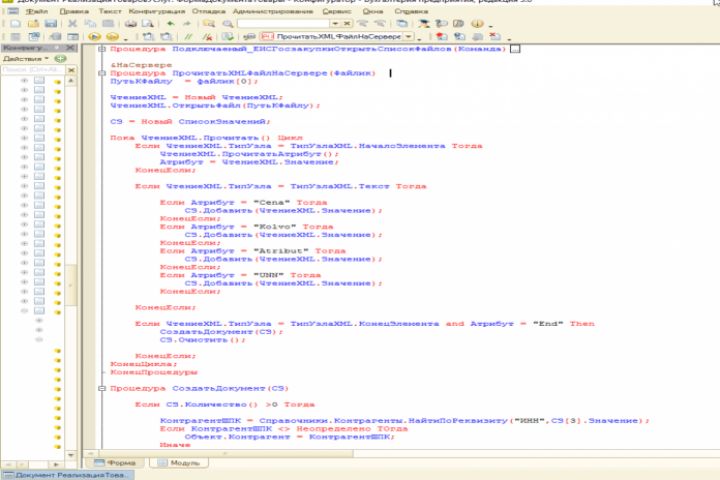Image resolution: width=720 pixels, height=480 pixels.
Task: Click the line "Если СЗ.Количество() >0 Тогда"
Action: tap(225, 404)
